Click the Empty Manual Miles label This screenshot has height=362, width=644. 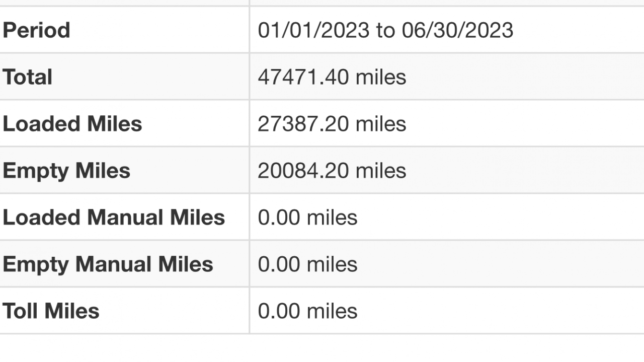(x=108, y=264)
